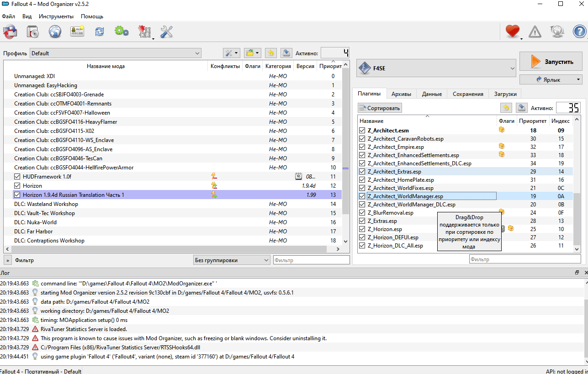
Task: Open the folder dropdown above the mod list
Action: tap(253, 53)
